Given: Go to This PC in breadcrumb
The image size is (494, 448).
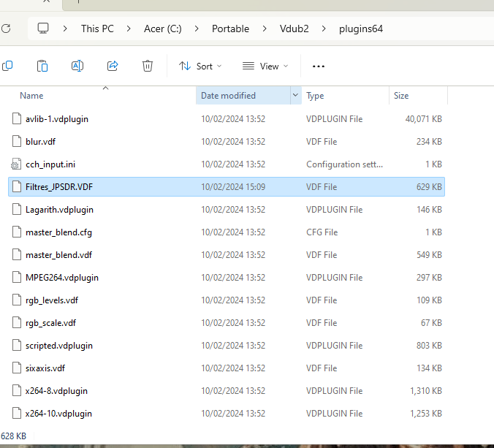Looking at the screenshot, I should click(97, 29).
